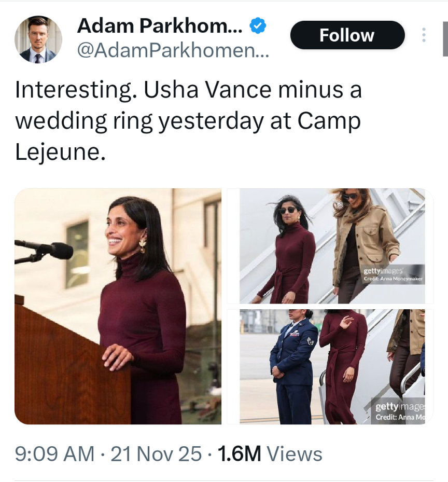Viewport: 448px width, 482px height.
Task: Open the photo of woman at podium
Action: (118, 306)
